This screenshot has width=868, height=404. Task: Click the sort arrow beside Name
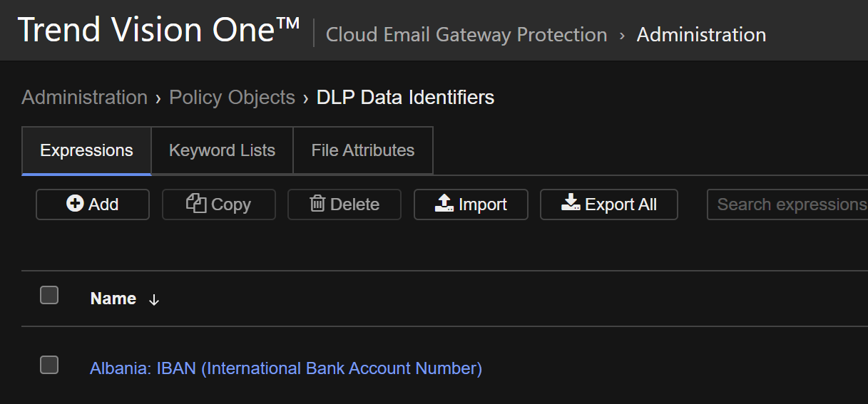[x=154, y=300]
